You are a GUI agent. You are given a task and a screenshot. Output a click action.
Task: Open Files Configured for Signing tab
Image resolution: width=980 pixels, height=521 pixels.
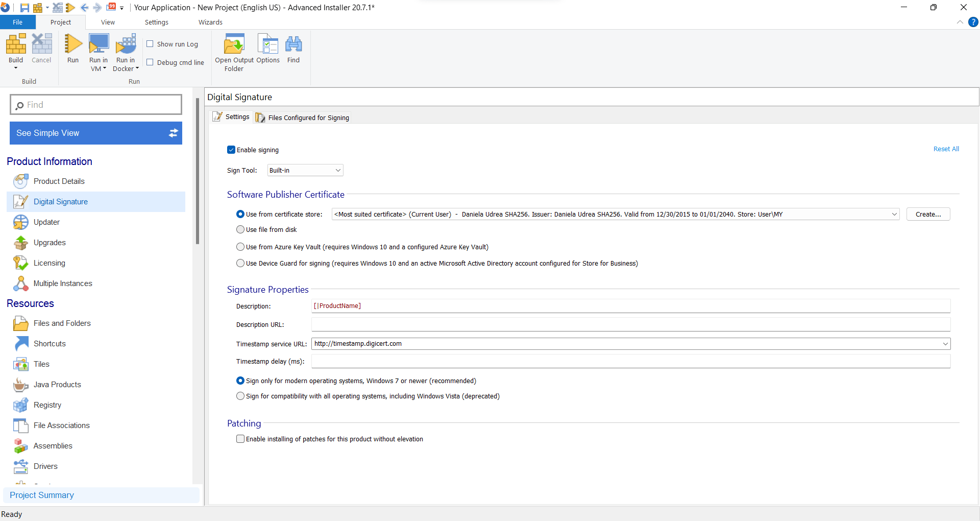tap(303, 117)
